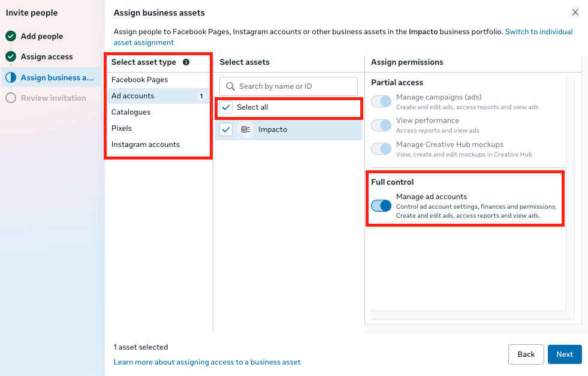Close the Assign business assets dialog
This screenshot has height=376, width=588.
pos(575,13)
